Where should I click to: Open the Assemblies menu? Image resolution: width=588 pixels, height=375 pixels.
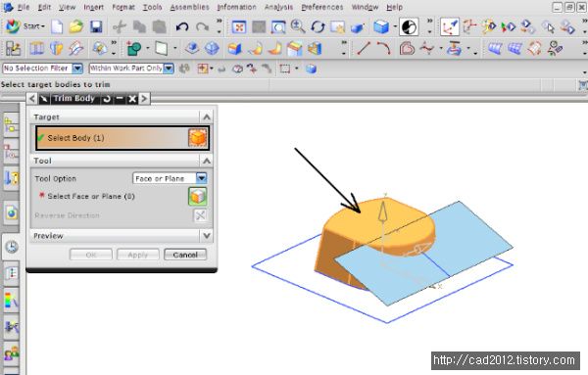(190, 7)
